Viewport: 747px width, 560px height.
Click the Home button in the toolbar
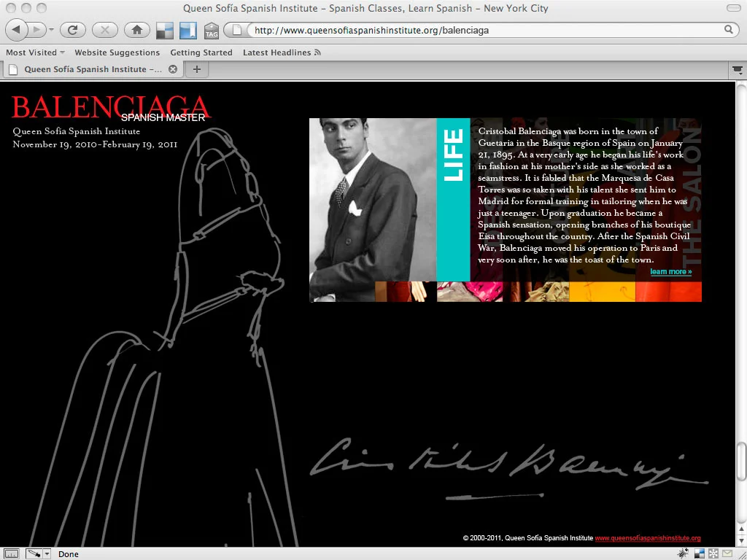click(x=137, y=30)
